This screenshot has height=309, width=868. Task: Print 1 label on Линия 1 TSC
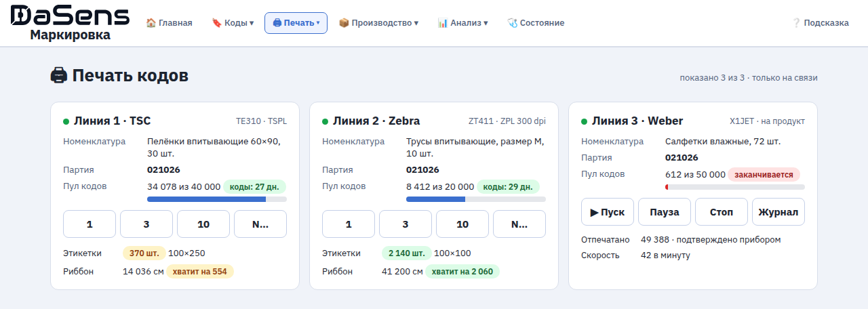pos(90,224)
